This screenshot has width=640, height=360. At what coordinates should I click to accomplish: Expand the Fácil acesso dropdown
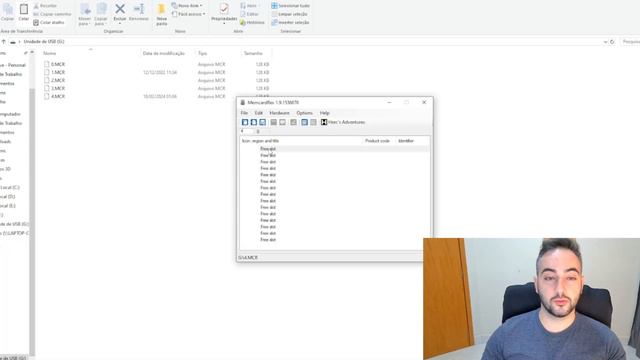coord(189,14)
